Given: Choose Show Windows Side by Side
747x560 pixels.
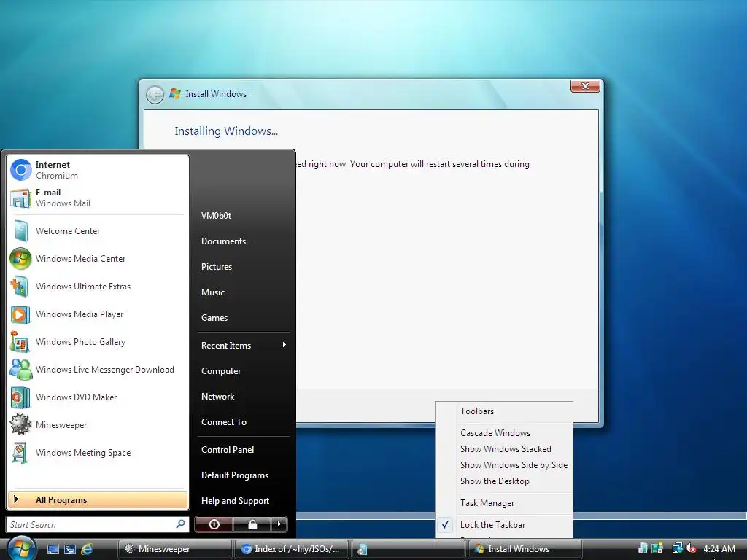Looking at the screenshot, I should pos(505,464).
